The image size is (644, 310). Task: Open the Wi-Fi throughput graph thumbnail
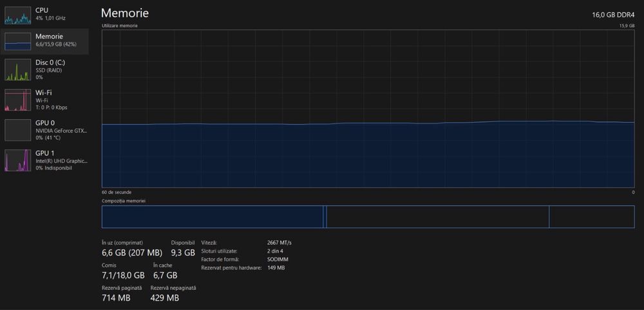17,100
